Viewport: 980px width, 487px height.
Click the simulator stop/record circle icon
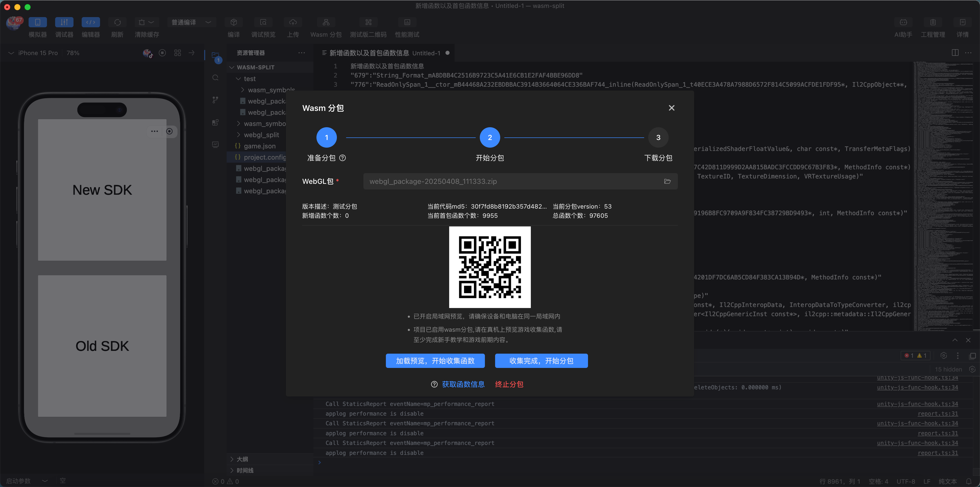163,53
